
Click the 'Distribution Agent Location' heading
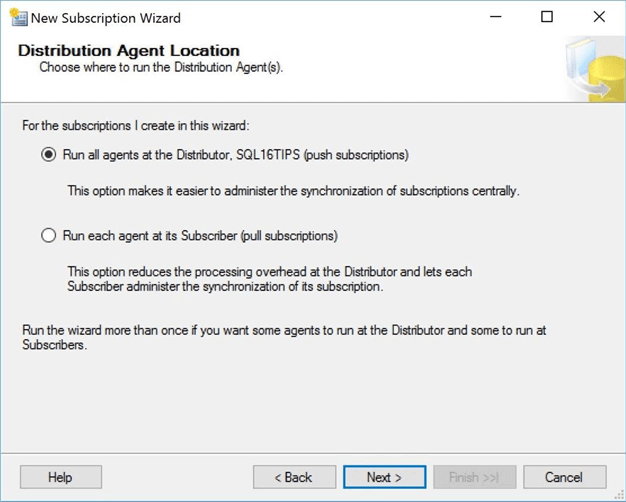[x=129, y=50]
